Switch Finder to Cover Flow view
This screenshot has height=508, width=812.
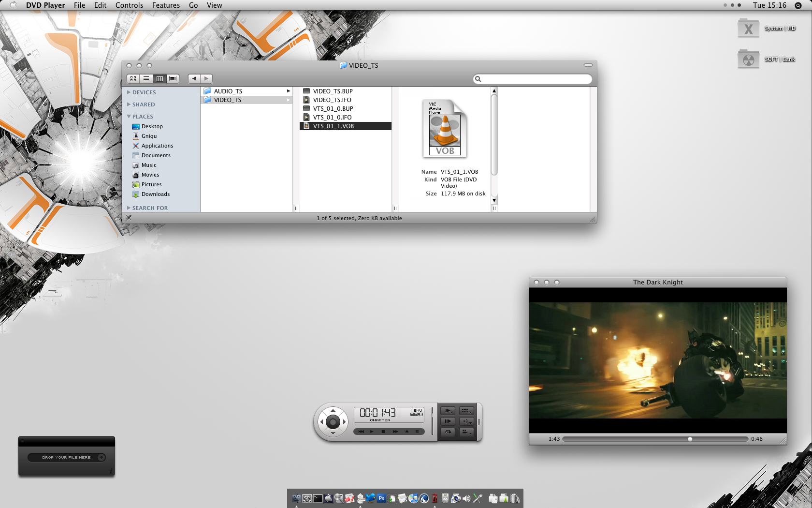click(x=173, y=79)
